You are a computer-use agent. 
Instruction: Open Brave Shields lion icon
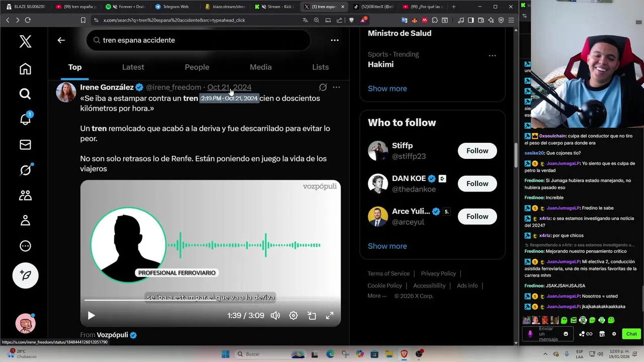(351, 20)
